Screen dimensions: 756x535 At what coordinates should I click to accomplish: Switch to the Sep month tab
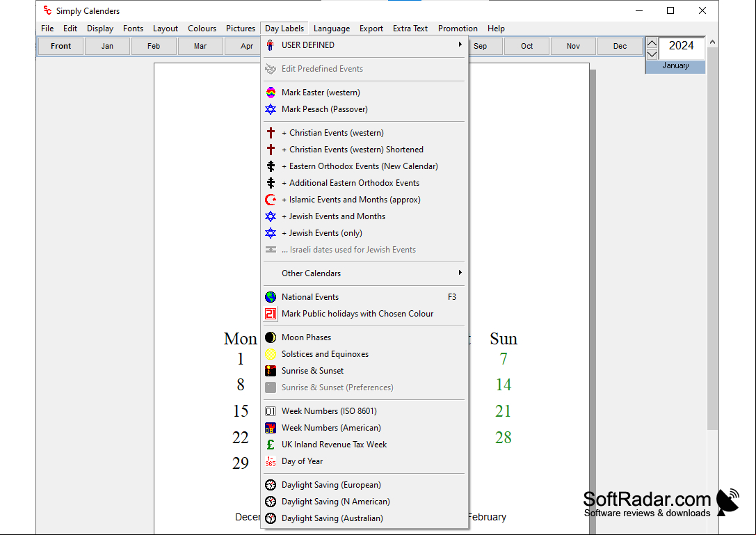click(485, 47)
